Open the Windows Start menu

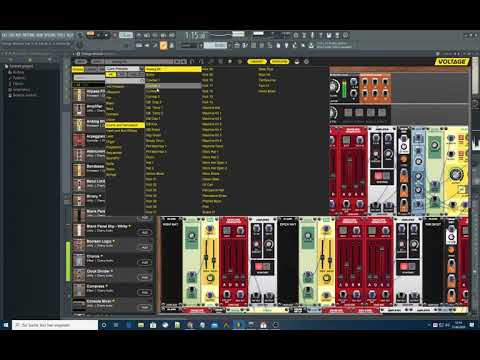(6, 324)
